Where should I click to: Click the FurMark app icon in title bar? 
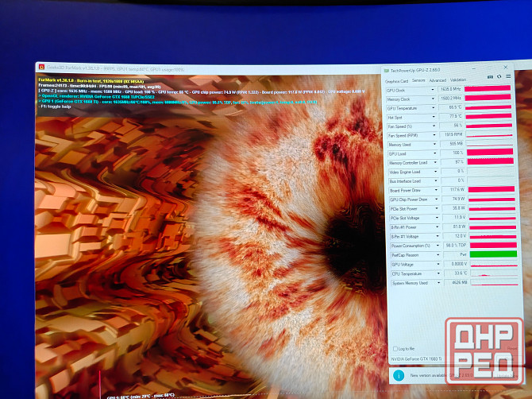[40, 68]
